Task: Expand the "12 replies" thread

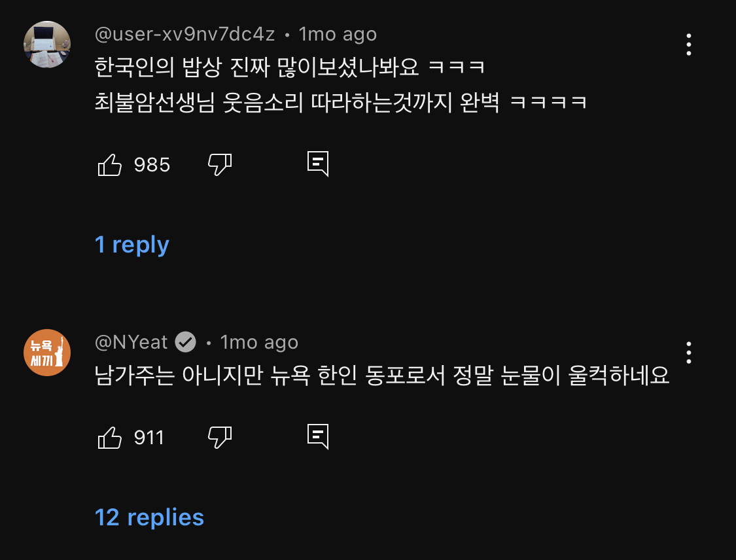Action: [x=149, y=517]
